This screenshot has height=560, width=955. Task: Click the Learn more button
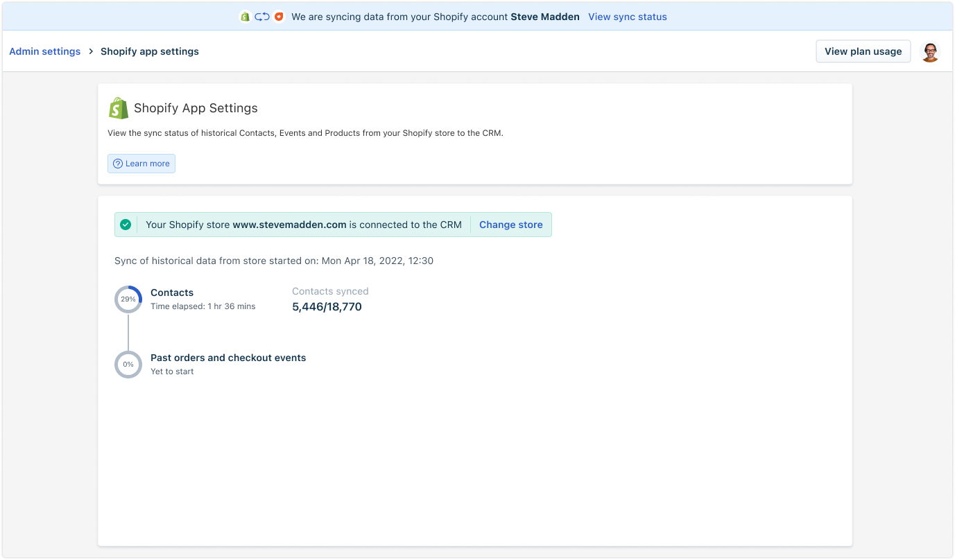coord(141,164)
